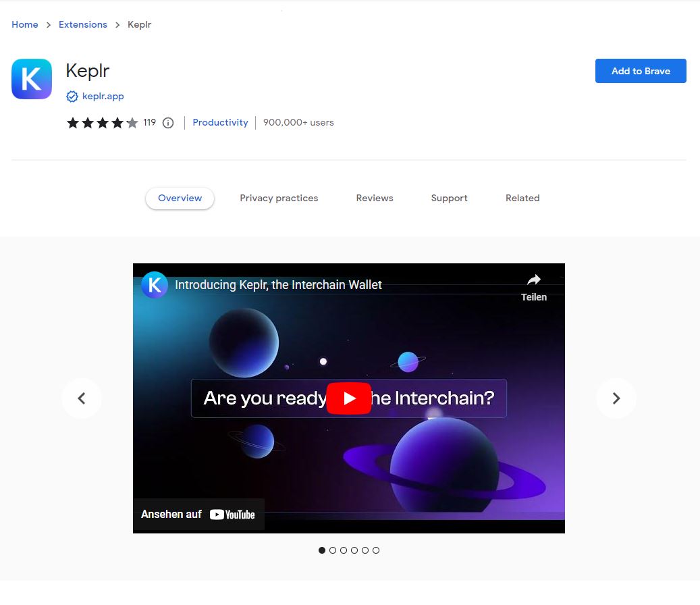Open the Reviews tab

(x=375, y=199)
